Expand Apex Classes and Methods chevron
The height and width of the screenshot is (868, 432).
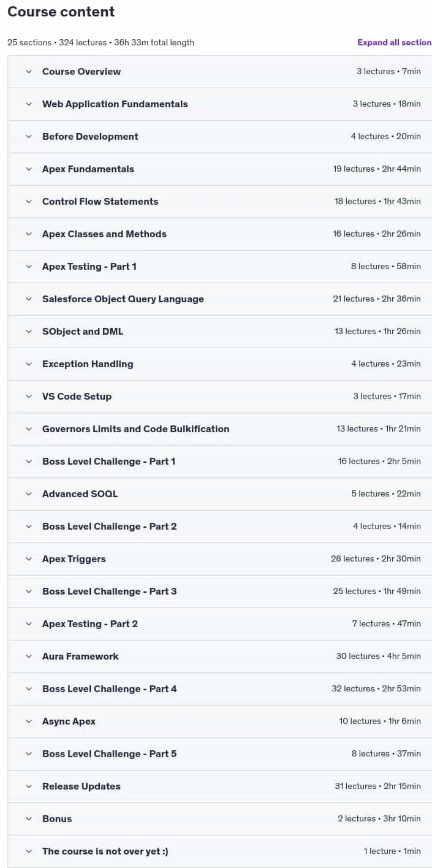pos(29,234)
